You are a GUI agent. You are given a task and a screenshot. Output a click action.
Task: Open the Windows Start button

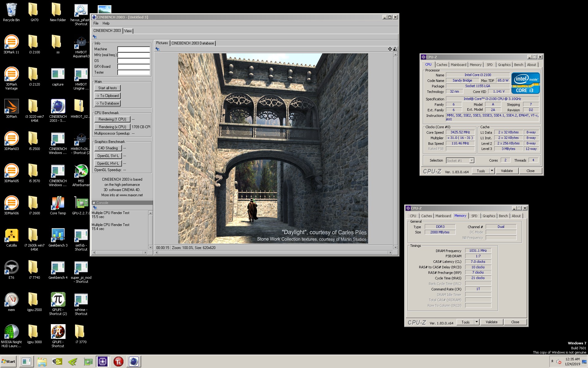coord(9,362)
